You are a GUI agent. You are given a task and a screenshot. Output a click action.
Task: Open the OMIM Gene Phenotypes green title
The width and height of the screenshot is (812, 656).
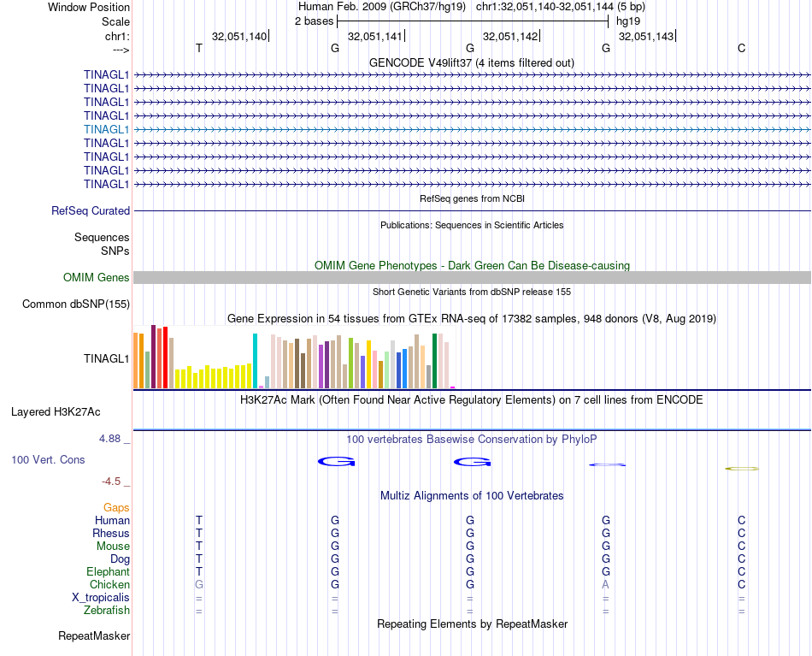tap(472, 266)
